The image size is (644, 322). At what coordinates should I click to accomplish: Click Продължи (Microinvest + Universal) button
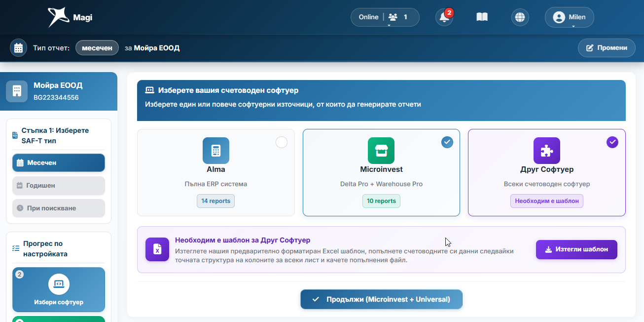pyautogui.click(x=382, y=299)
